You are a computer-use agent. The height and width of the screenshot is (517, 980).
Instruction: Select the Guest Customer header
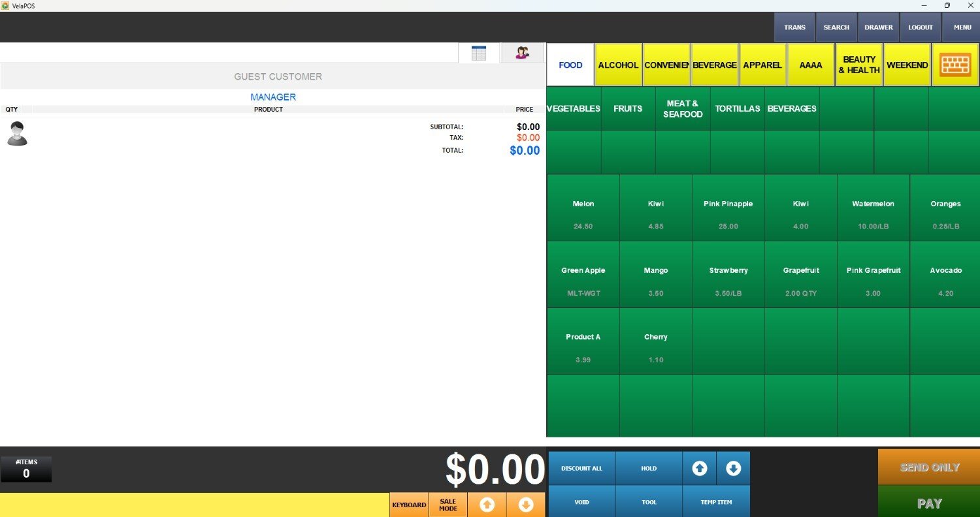(278, 76)
